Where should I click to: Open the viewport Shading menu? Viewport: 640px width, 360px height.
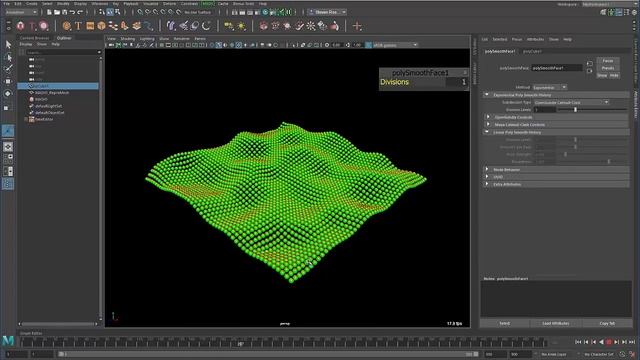click(128, 38)
